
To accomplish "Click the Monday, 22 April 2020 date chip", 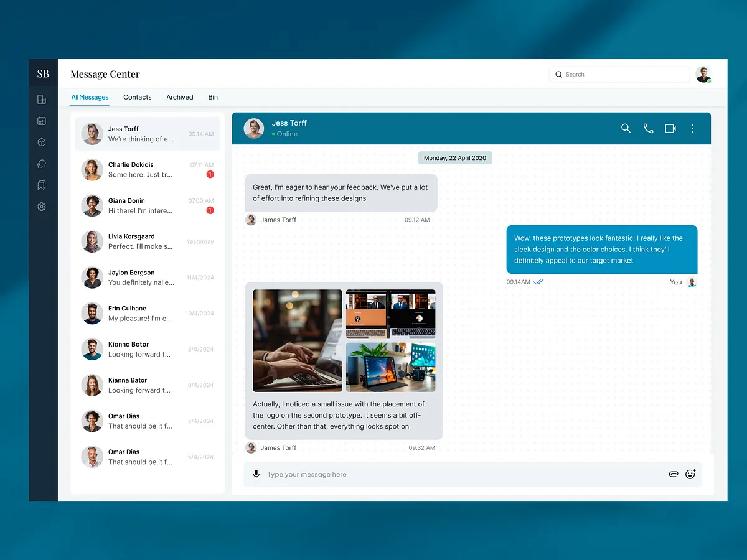I will tap(455, 157).
